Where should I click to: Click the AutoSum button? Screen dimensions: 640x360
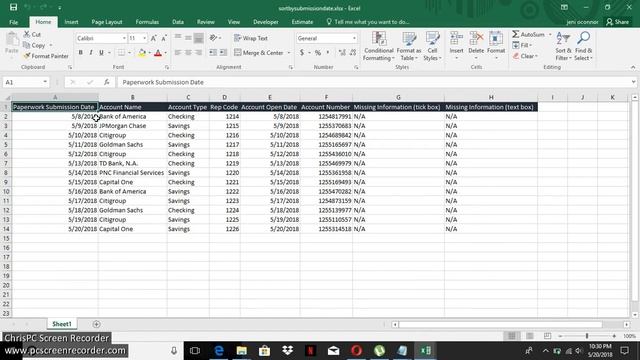tap(529, 34)
